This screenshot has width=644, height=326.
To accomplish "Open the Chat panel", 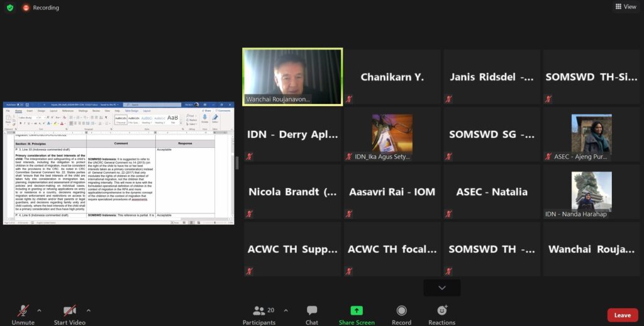I will point(312,315).
